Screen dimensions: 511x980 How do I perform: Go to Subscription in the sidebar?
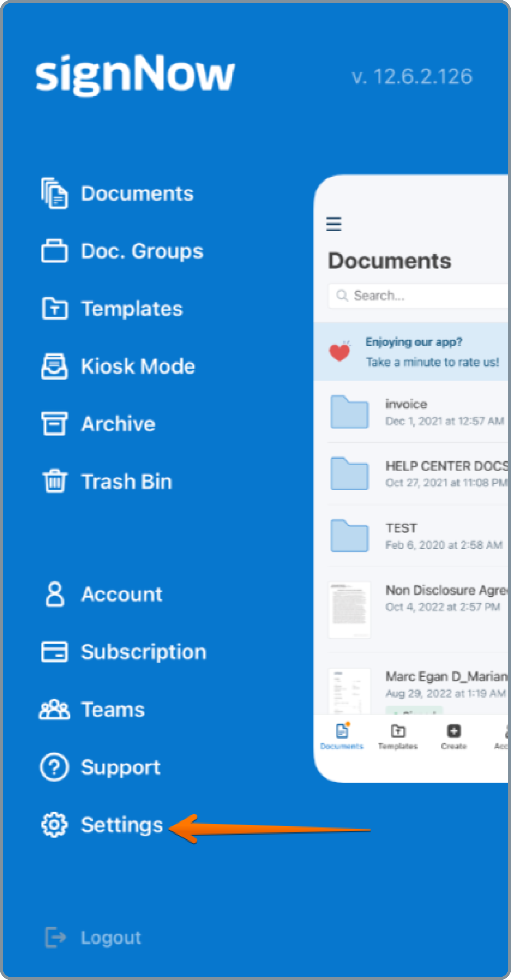click(143, 652)
